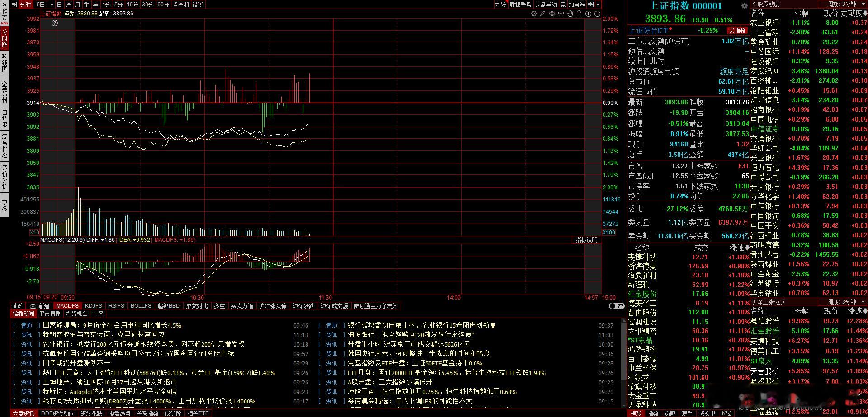Select the 15分 period tab
868x417 pixels.
[x=132, y=5]
